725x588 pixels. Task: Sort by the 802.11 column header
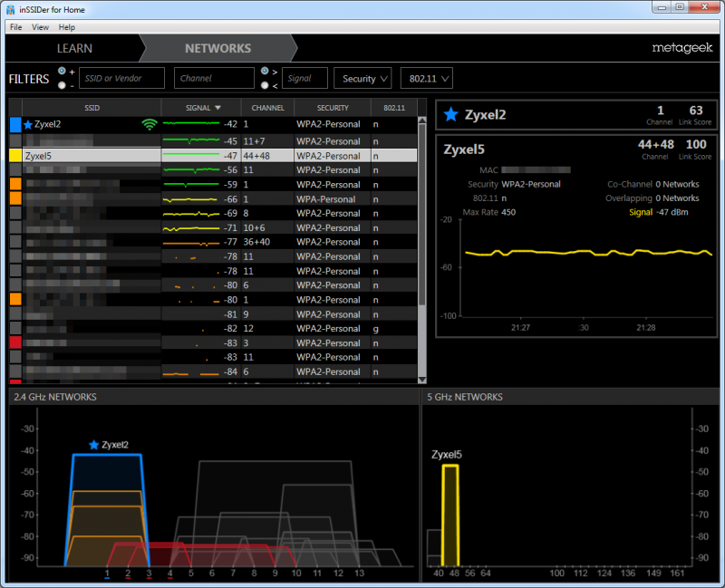coord(394,108)
